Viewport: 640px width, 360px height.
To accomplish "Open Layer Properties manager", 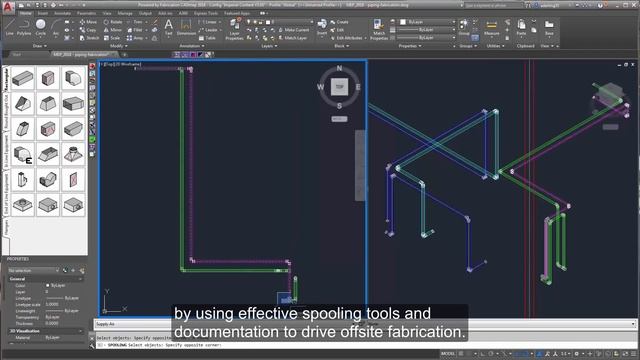I will [234, 29].
